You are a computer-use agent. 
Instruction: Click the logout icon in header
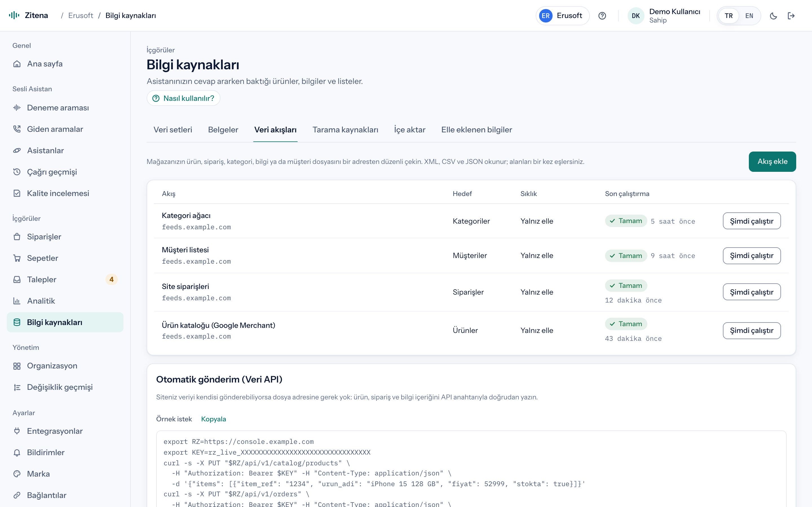(791, 16)
